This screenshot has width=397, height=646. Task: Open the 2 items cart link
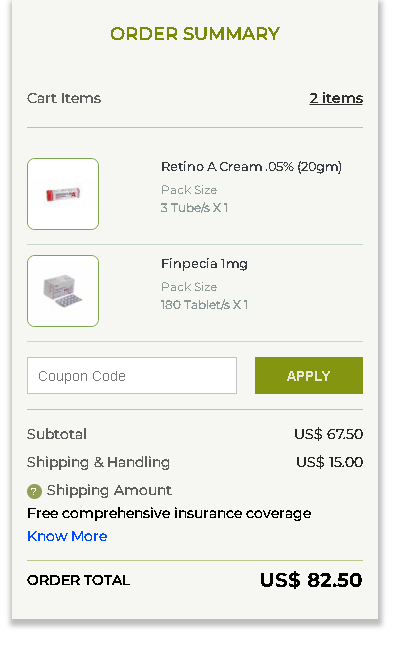[x=336, y=98]
